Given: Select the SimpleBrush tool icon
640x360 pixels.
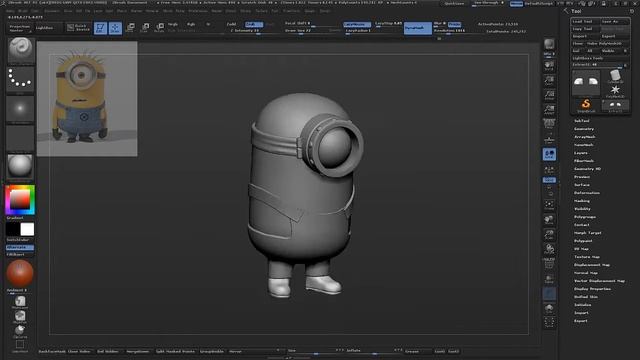Looking at the screenshot, I should [x=586, y=105].
